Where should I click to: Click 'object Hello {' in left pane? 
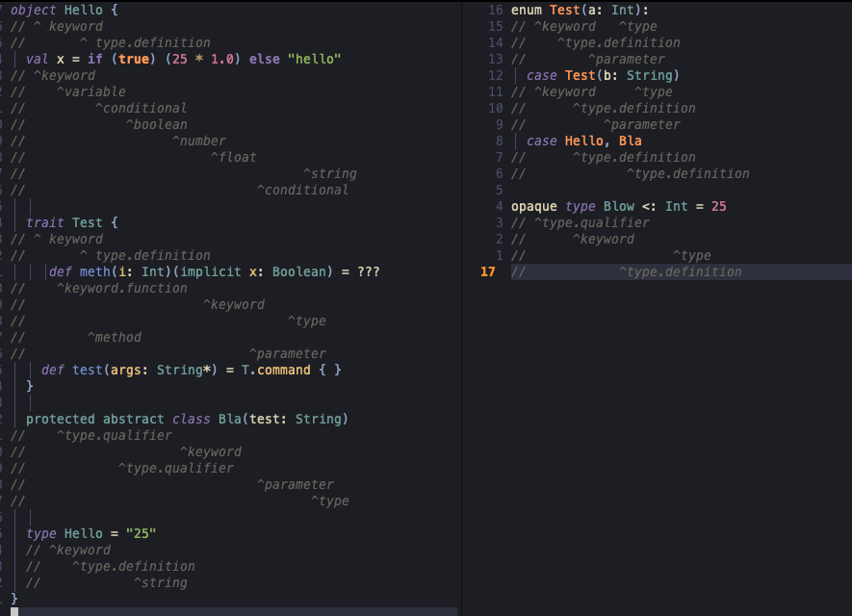(x=65, y=10)
